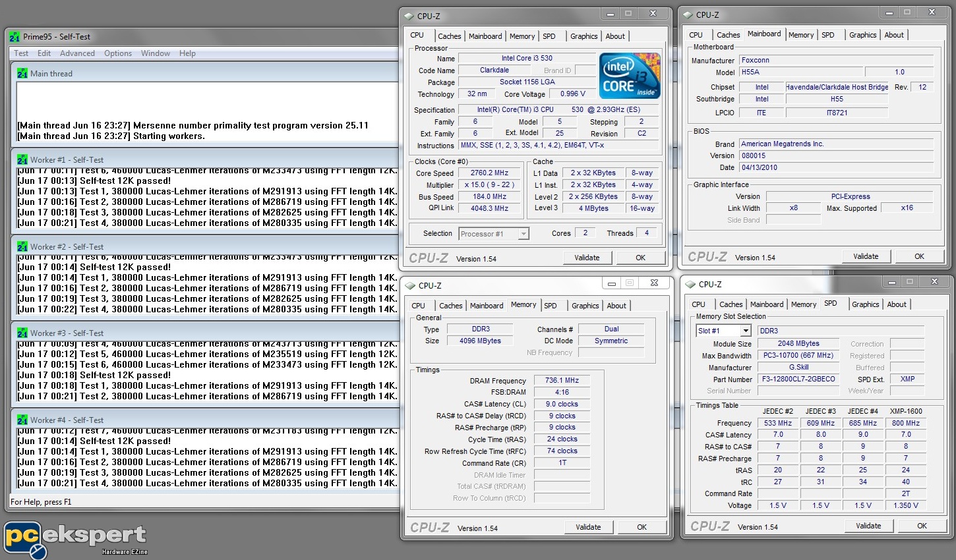
Task: Click the Multiplier x 15.0 value
Action: (489, 185)
